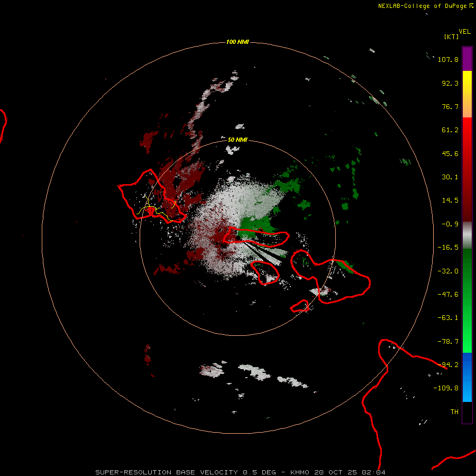Viewport: 476px width, 476px height.
Task: Click the TH legend label
Action: coord(454,412)
